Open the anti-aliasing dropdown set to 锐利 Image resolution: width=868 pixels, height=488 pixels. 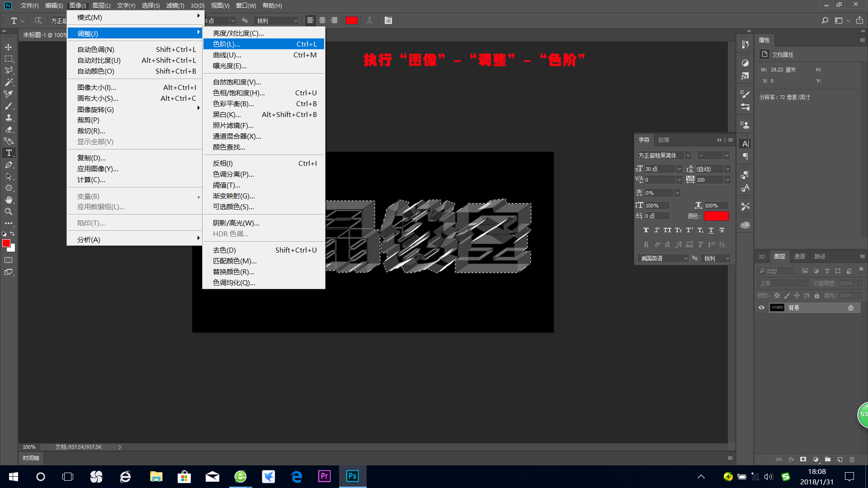pyautogui.click(x=276, y=20)
